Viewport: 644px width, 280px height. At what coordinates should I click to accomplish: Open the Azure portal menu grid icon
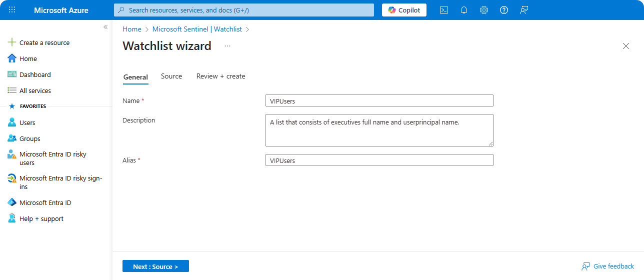(12, 10)
